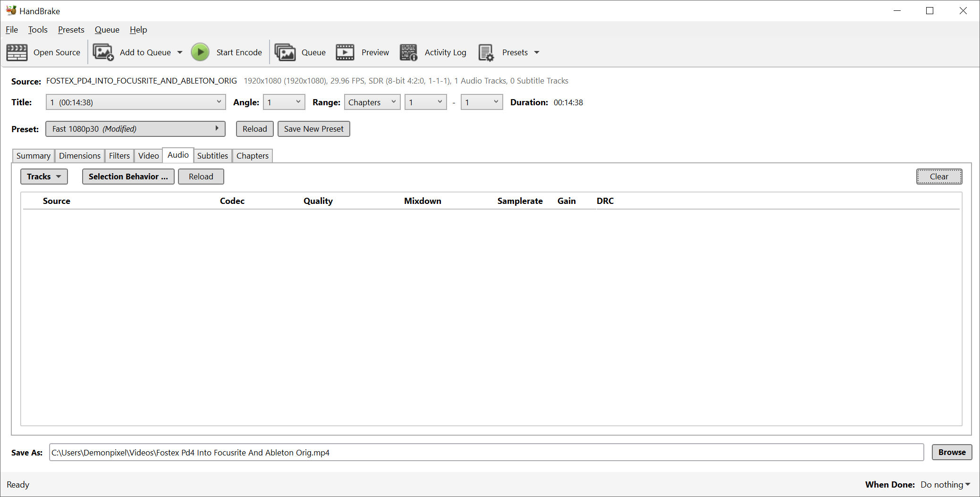This screenshot has width=980, height=497.
Task: Open the Range type Chapters dropdown
Action: [x=372, y=102]
